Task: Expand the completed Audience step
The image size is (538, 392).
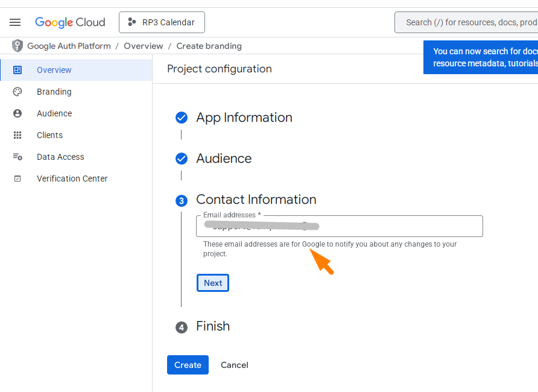Action: (224, 159)
